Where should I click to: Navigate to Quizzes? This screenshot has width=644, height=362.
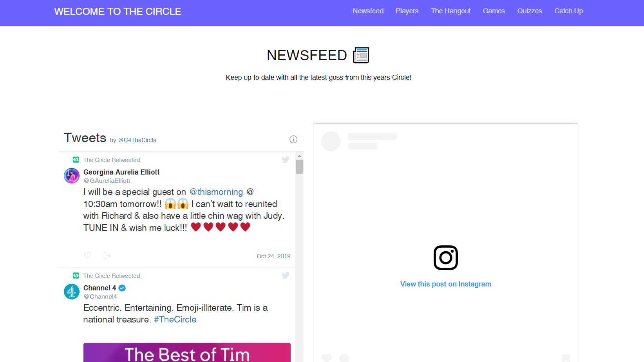(x=529, y=11)
